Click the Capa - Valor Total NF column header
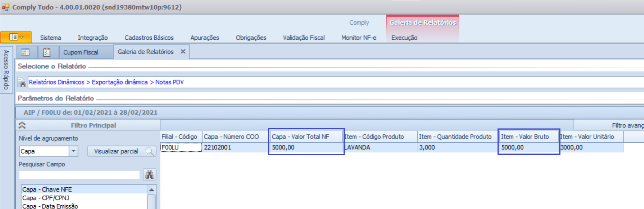 (306, 137)
